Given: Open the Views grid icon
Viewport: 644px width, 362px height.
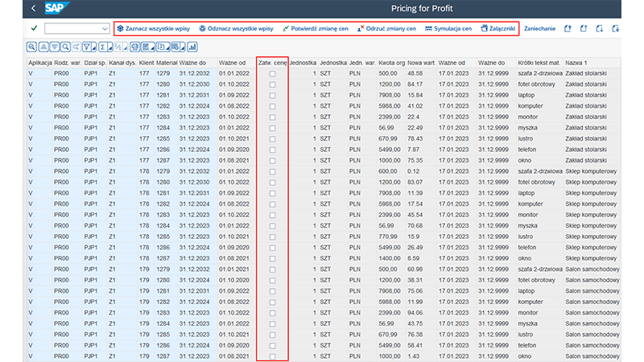Looking at the screenshot, I should coord(146,47).
